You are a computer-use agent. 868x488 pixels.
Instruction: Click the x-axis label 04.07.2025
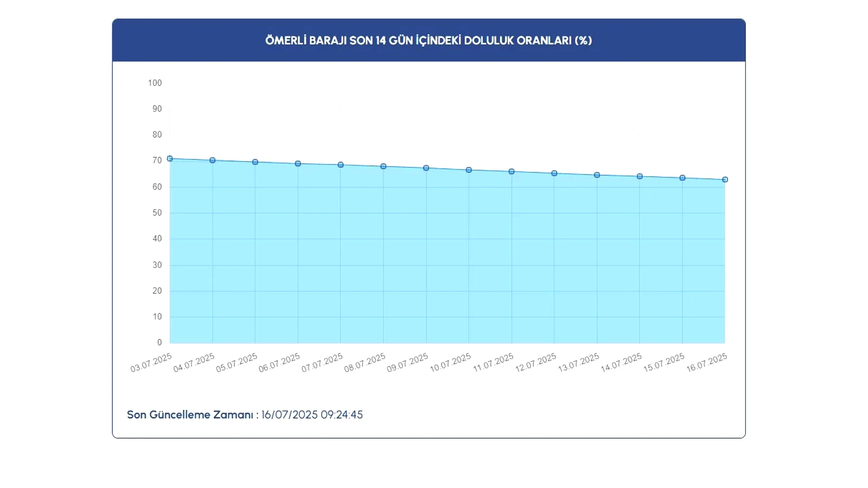tap(194, 363)
